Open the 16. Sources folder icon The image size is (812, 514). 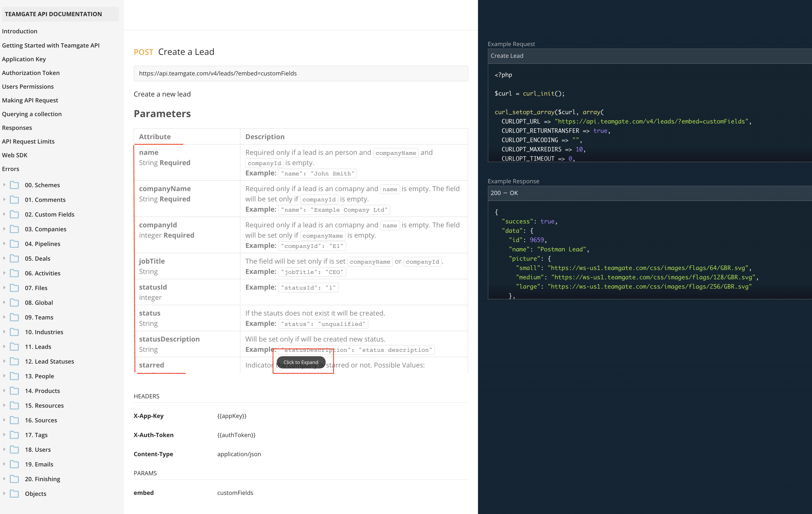coord(14,420)
